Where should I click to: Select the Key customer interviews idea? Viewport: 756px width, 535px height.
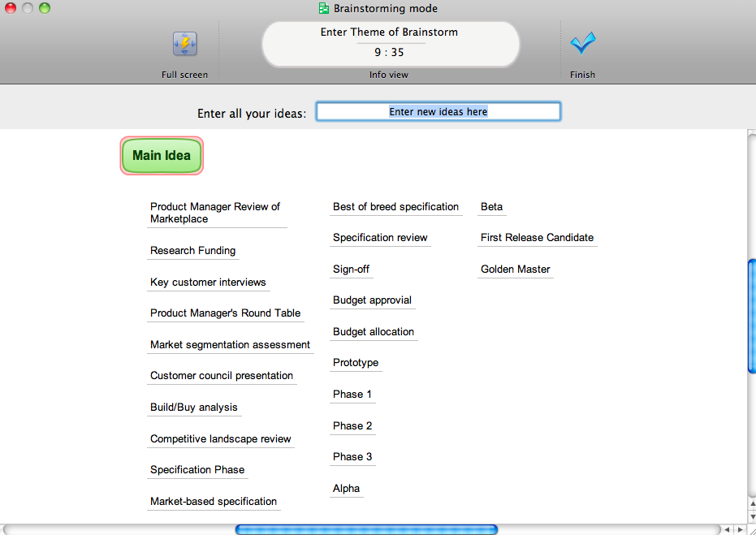click(208, 282)
